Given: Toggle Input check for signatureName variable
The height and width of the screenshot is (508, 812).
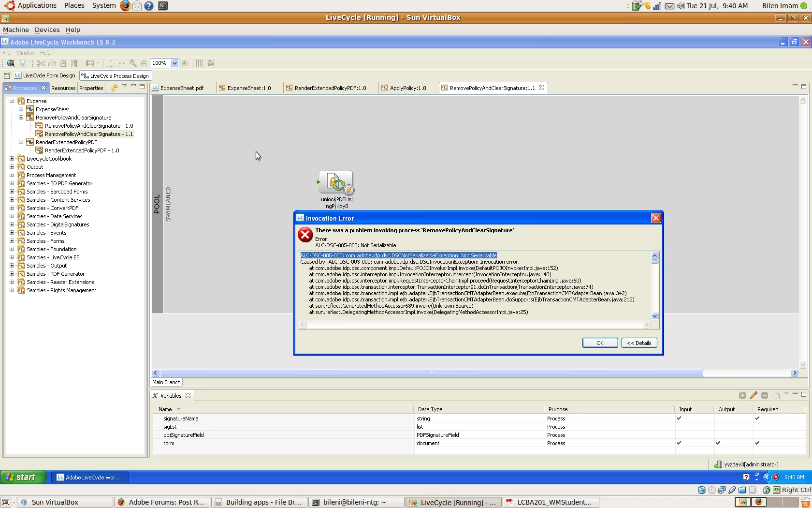Looking at the screenshot, I should 679,418.
